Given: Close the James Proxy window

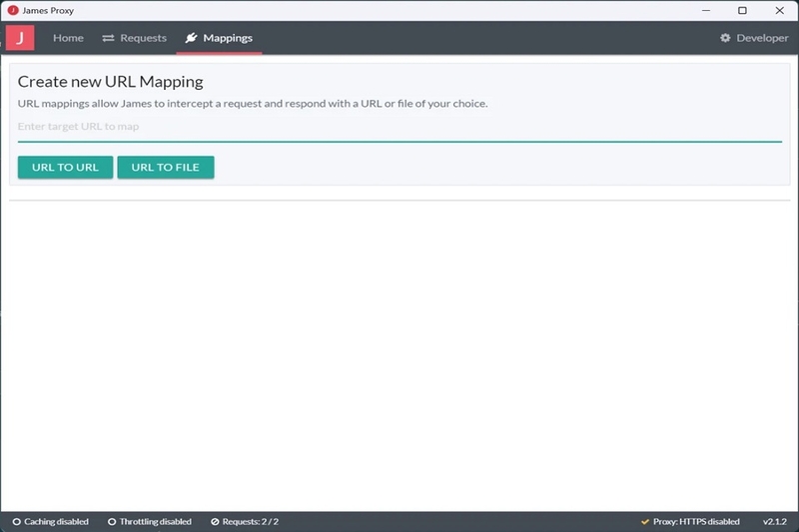Looking at the screenshot, I should 780,10.
